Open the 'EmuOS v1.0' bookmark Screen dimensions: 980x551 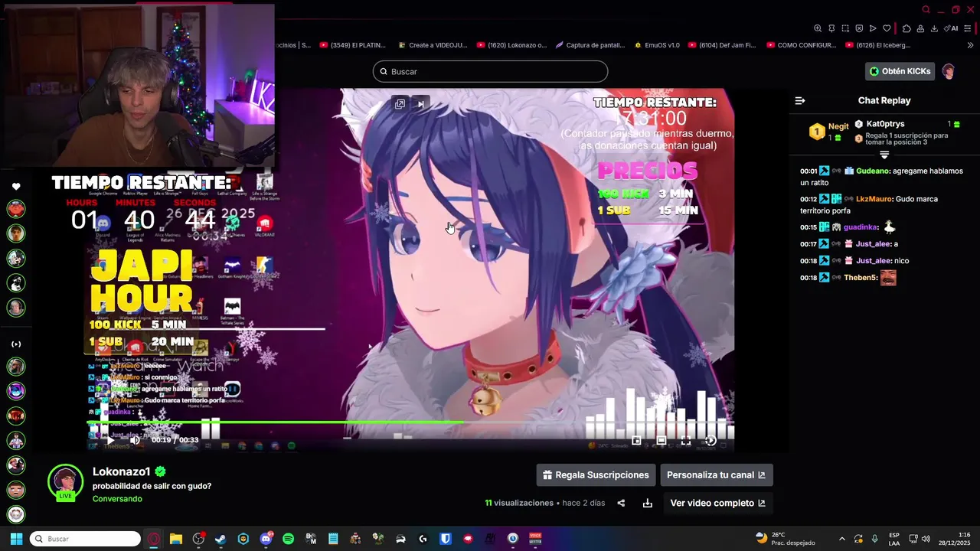657,45
